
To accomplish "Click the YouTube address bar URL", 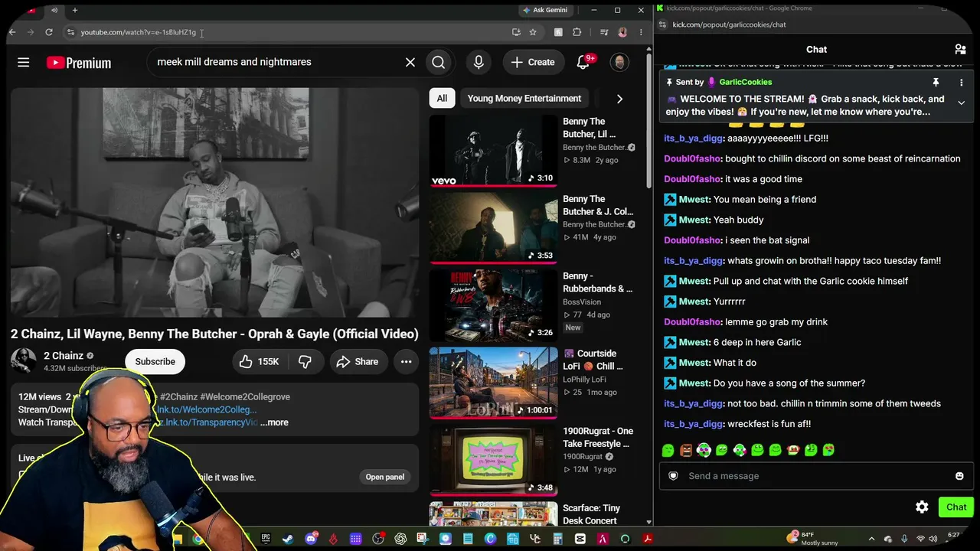I will [139, 32].
